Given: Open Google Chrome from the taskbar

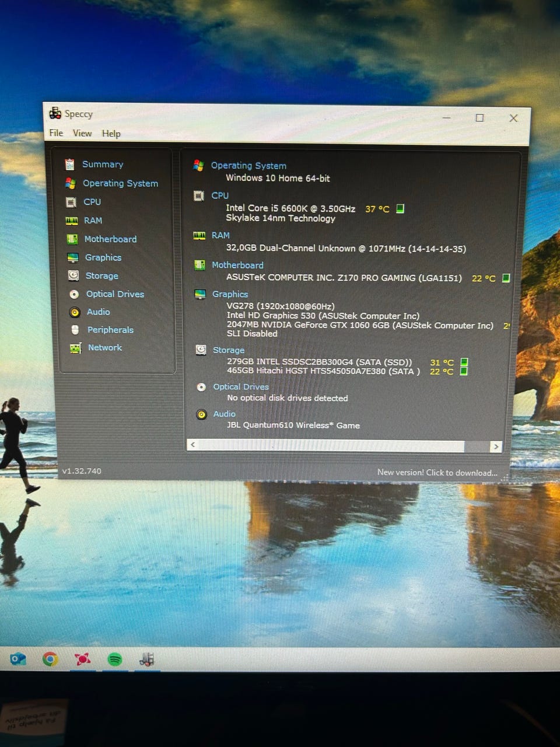Looking at the screenshot, I should (50, 659).
